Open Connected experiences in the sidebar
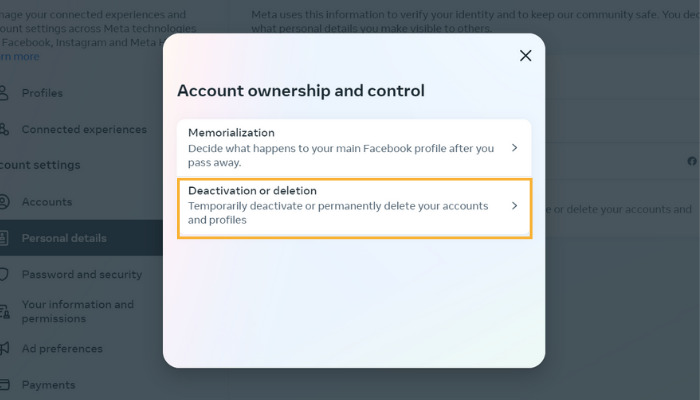The width and height of the screenshot is (700, 400). click(84, 129)
